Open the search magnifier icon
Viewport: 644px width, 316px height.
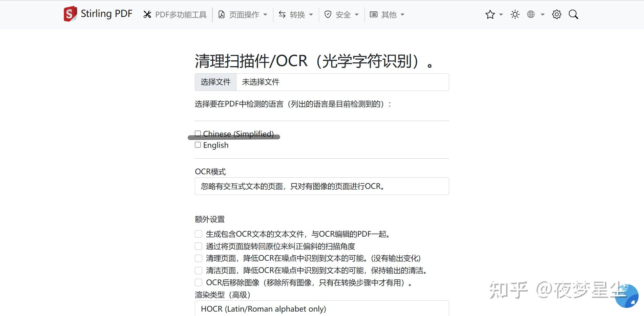[x=574, y=14]
